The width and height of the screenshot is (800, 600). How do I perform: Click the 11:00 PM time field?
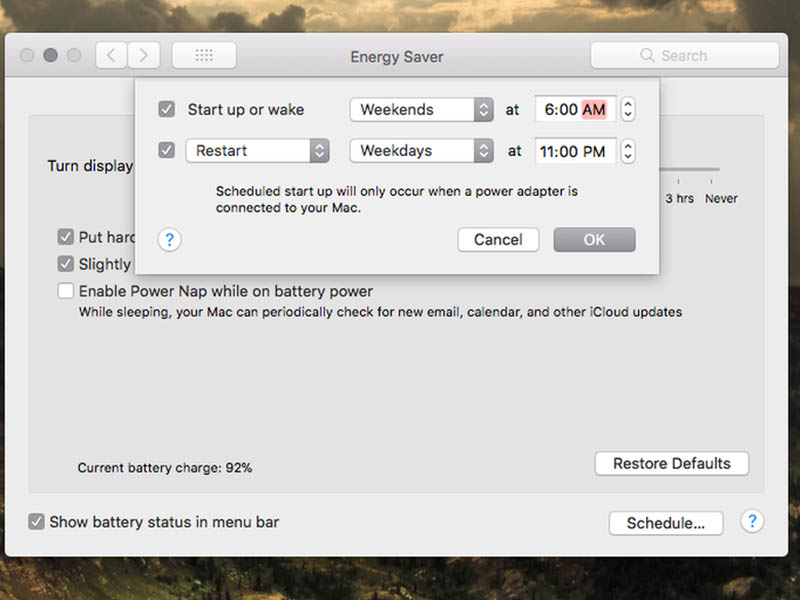click(575, 151)
